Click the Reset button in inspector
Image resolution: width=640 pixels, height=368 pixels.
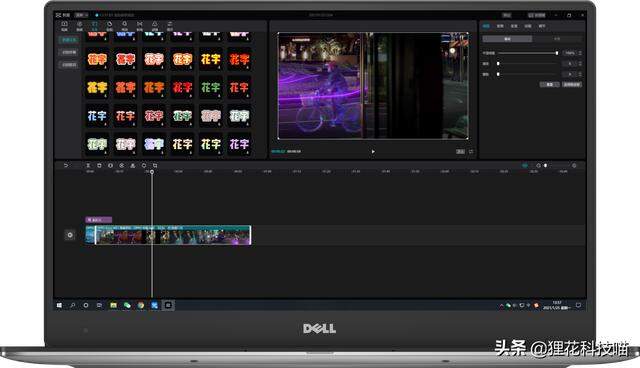(549, 84)
